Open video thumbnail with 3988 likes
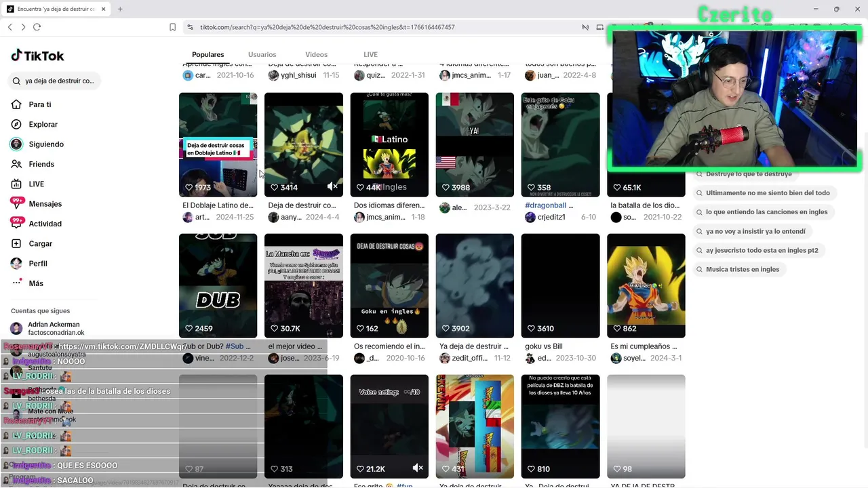The width and height of the screenshot is (868, 488). [x=475, y=144]
